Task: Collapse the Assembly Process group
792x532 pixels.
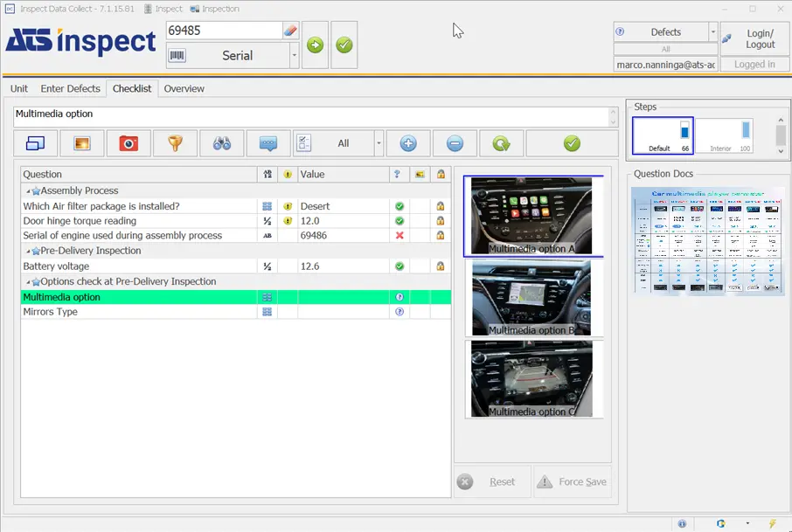Action: (x=28, y=191)
